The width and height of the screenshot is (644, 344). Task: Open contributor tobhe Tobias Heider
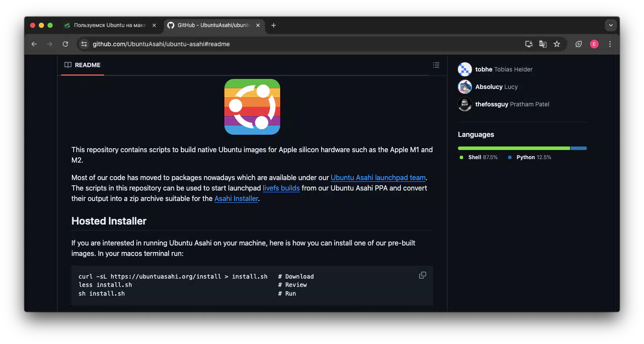(504, 69)
